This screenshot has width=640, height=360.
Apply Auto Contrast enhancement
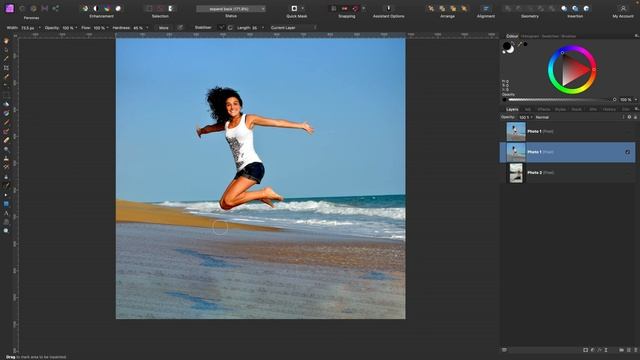coord(96,8)
